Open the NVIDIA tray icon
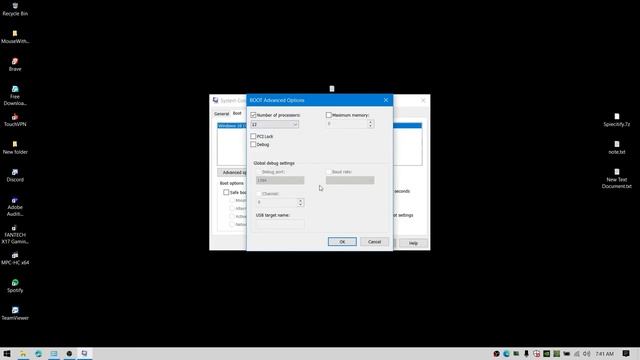The width and height of the screenshot is (640, 360). 547,354
